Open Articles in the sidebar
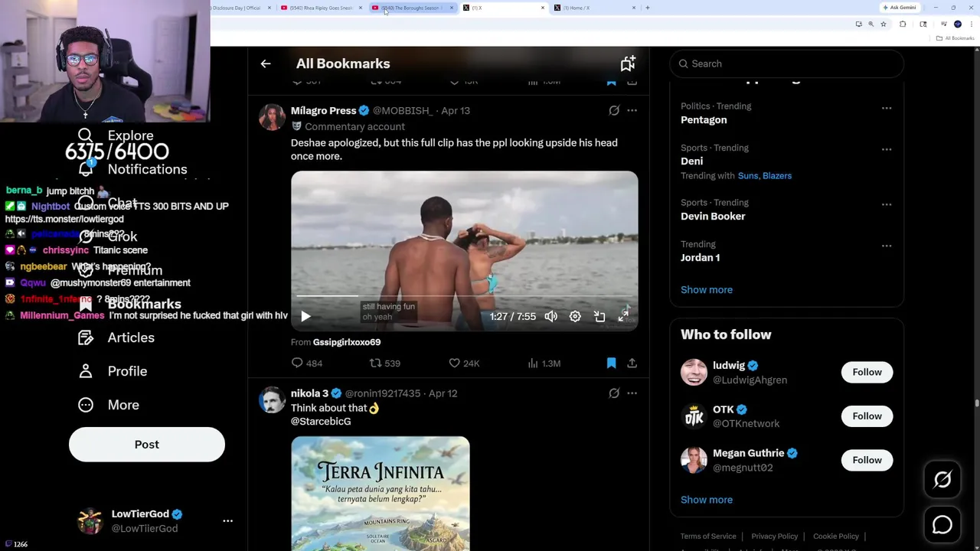The height and width of the screenshot is (551, 980). (x=116, y=337)
